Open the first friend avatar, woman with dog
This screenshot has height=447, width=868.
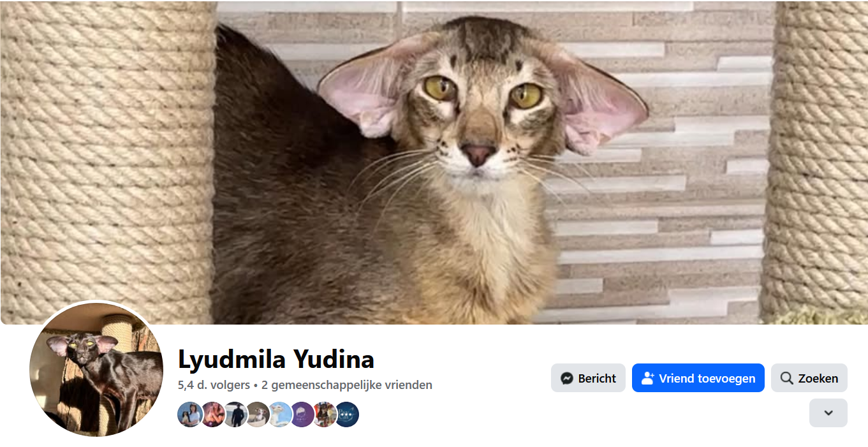pos(190,414)
